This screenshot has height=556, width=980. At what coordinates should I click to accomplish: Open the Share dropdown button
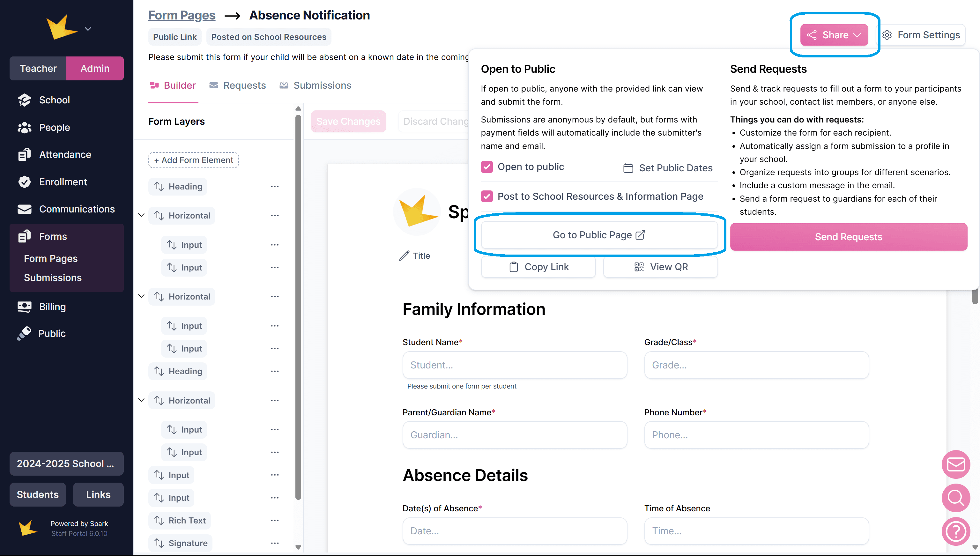tap(834, 35)
